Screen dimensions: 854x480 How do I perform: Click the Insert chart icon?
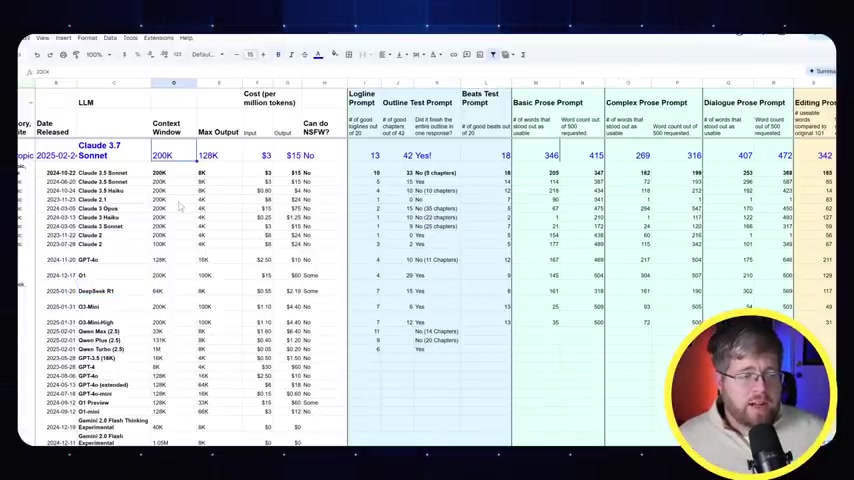click(480, 55)
